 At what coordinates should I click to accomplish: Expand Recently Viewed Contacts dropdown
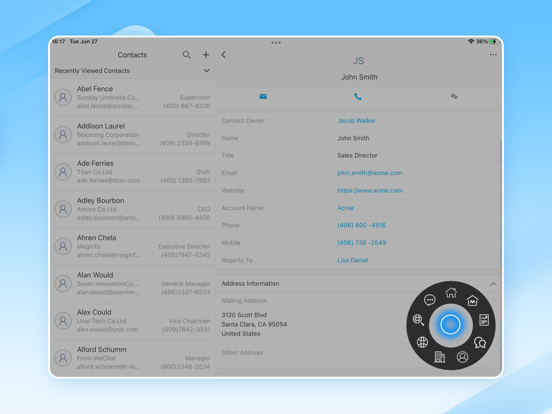(x=207, y=70)
